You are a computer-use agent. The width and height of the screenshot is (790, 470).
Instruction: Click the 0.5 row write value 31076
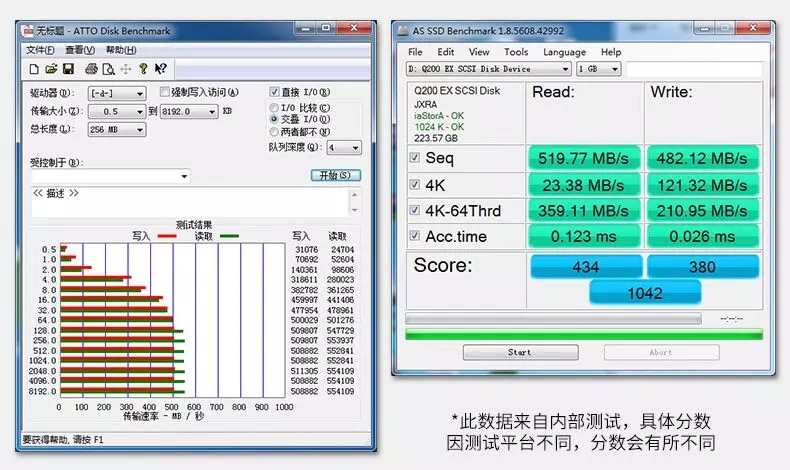click(x=306, y=249)
